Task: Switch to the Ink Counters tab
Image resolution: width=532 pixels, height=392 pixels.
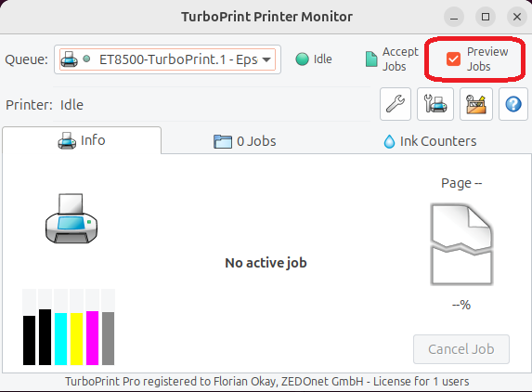Action: pyautogui.click(x=430, y=141)
